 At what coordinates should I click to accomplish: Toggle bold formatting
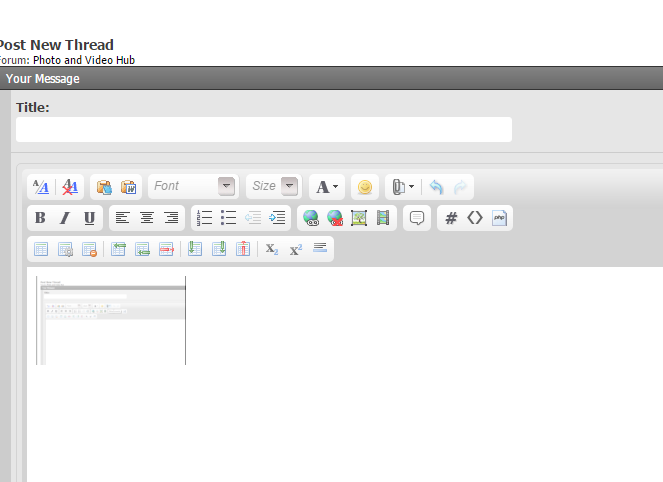pos(40,218)
